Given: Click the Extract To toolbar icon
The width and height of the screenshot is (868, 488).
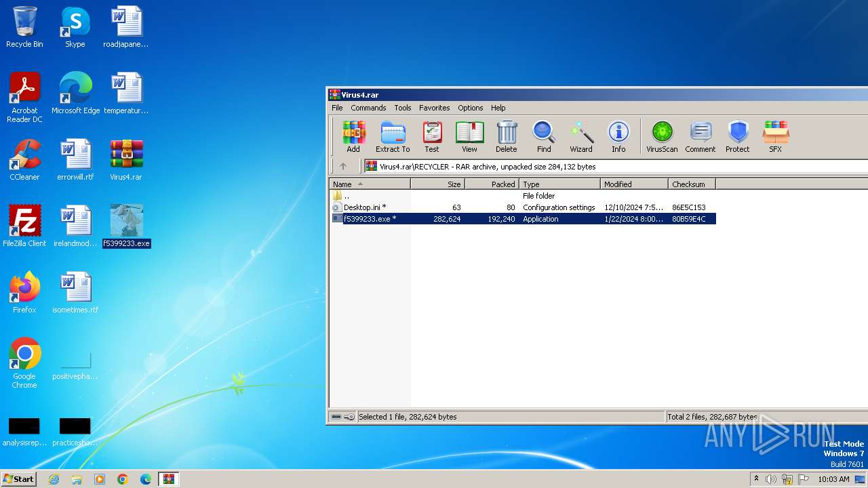Looking at the screenshot, I should [393, 136].
